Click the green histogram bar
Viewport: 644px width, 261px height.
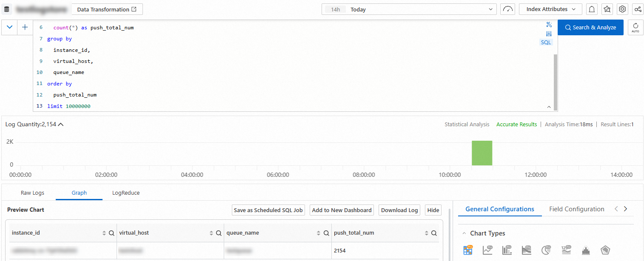pos(482,153)
